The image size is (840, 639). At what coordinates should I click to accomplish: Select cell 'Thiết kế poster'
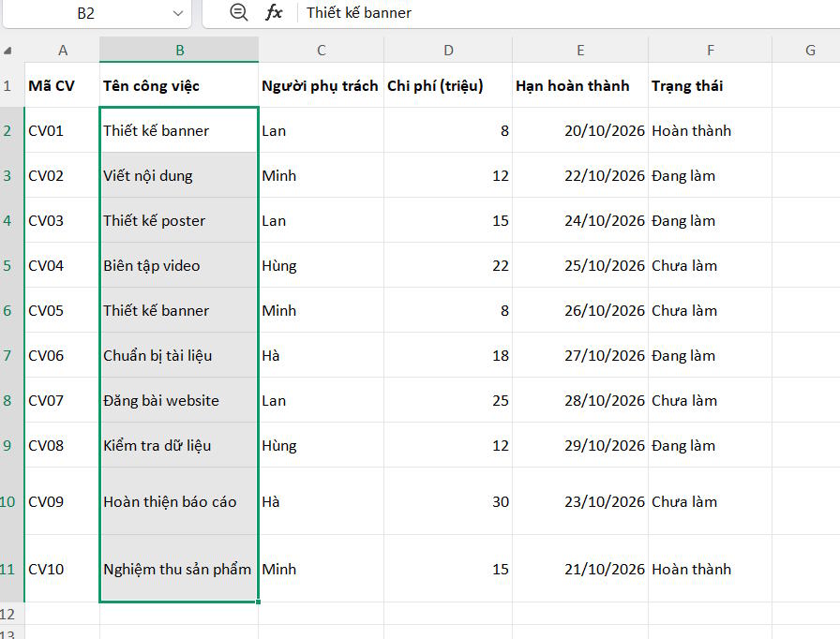click(x=179, y=220)
